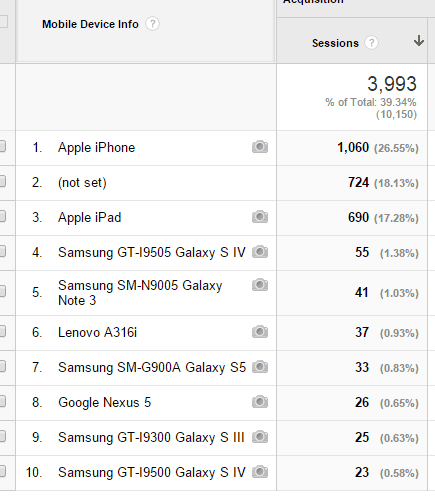Click the camera icon beside Google Nexus 5
The width and height of the screenshot is (435, 500).
(260, 402)
